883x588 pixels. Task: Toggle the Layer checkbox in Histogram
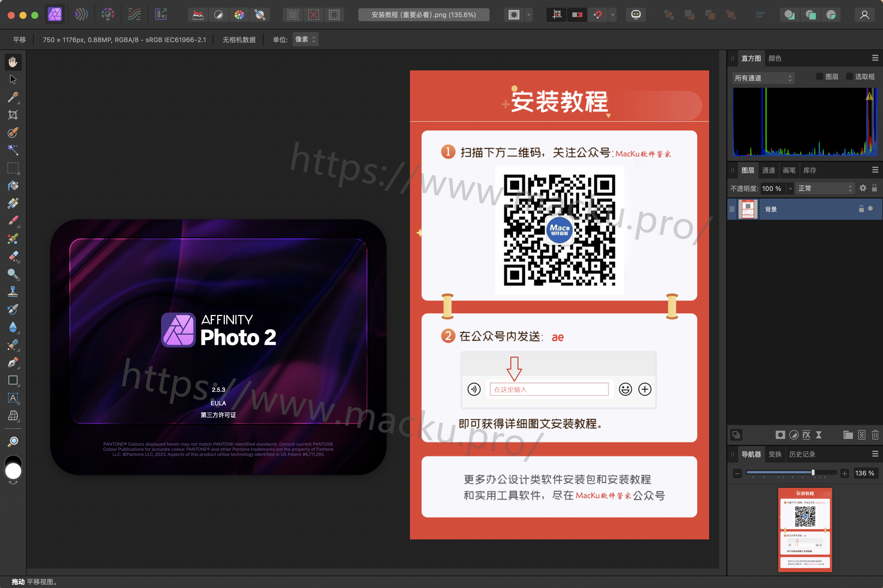820,77
